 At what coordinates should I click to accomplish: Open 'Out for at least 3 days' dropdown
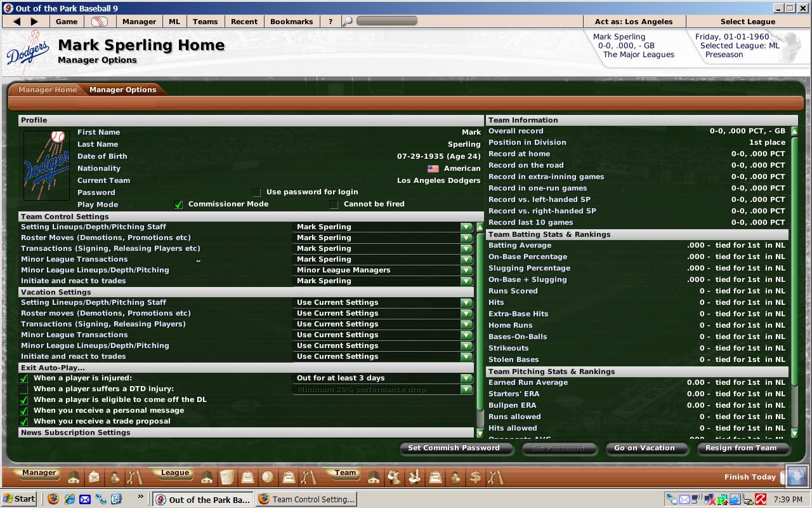[x=466, y=378]
